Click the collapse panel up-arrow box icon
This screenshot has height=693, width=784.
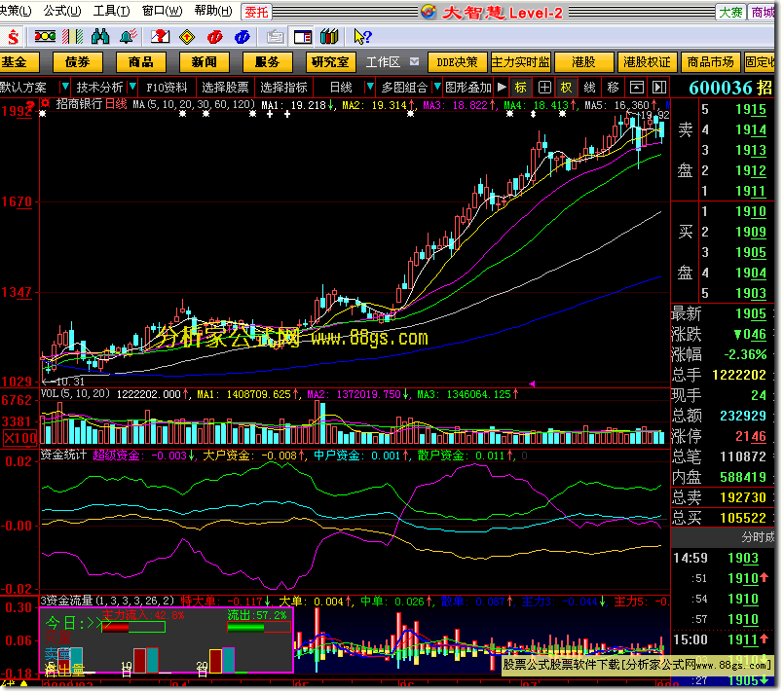pos(637,88)
